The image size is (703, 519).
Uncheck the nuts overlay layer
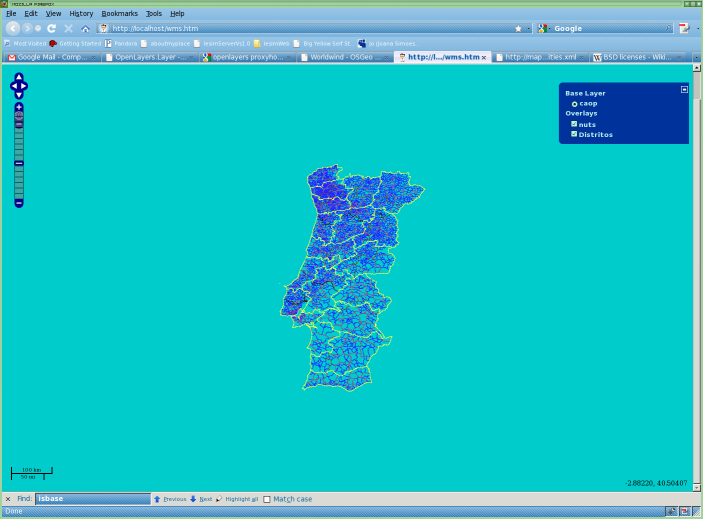[x=574, y=124]
